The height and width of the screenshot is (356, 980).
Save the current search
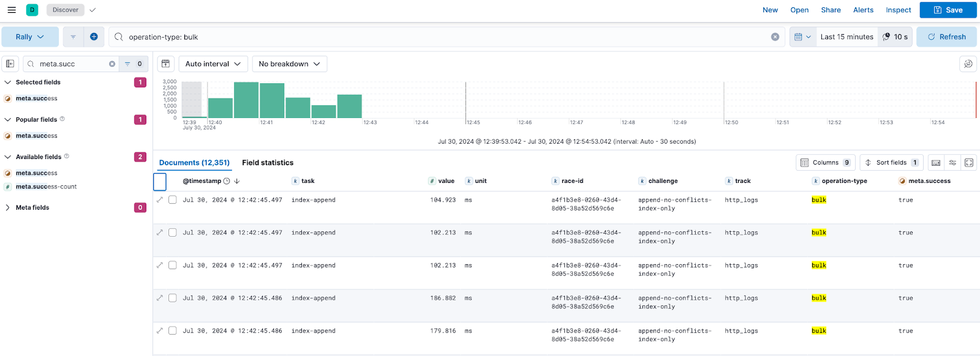click(948, 10)
